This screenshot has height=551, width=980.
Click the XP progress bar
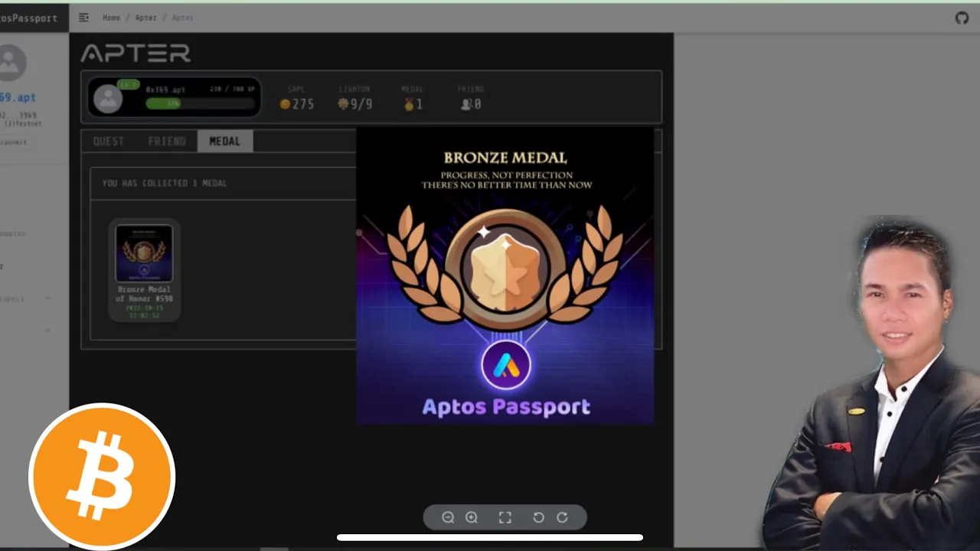pyautogui.click(x=201, y=103)
